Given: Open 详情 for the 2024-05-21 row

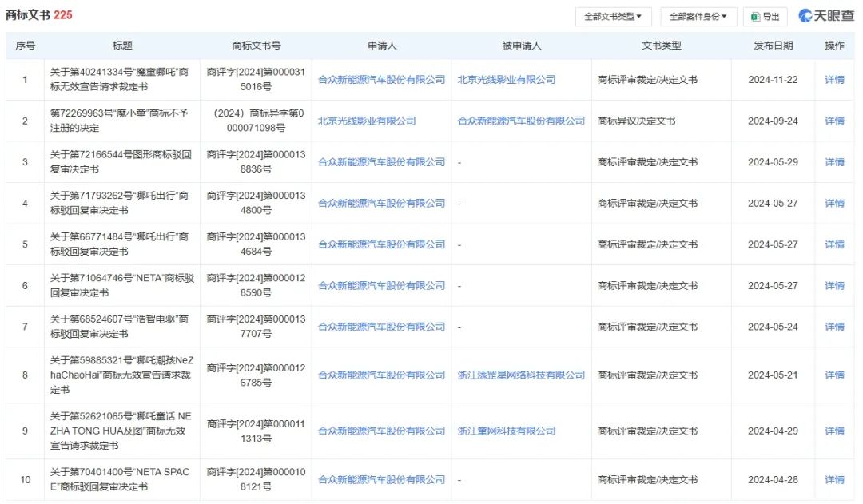Looking at the screenshot, I should (834, 375).
